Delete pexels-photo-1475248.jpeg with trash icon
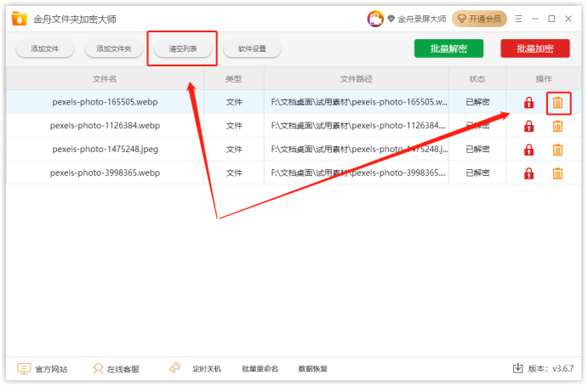Viewport: 588px width, 386px height. click(557, 150)
